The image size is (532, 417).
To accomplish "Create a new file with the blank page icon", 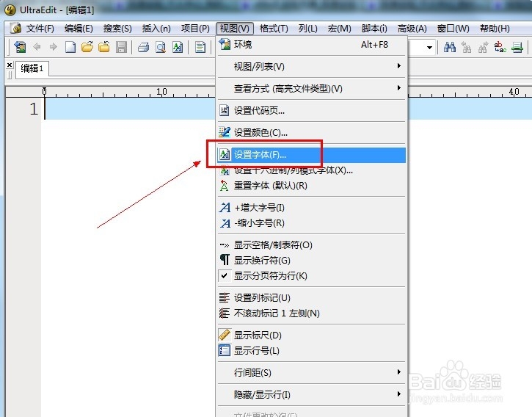I will point(70,47).
